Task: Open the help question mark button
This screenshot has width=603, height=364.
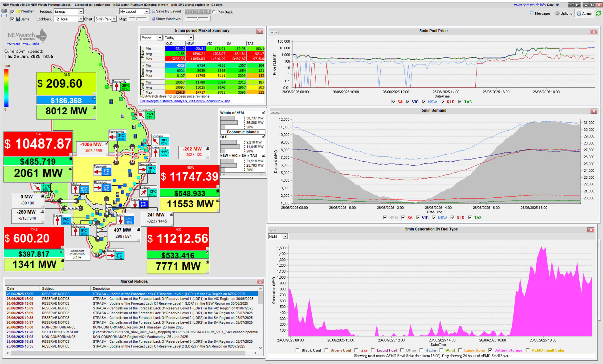Action: (571, 5)
